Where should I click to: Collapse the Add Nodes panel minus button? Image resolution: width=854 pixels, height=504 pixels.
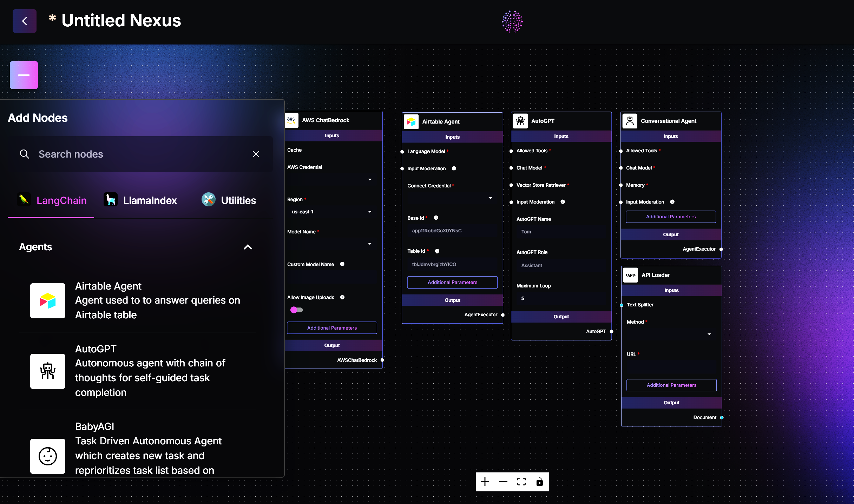(x=24, y=75)
